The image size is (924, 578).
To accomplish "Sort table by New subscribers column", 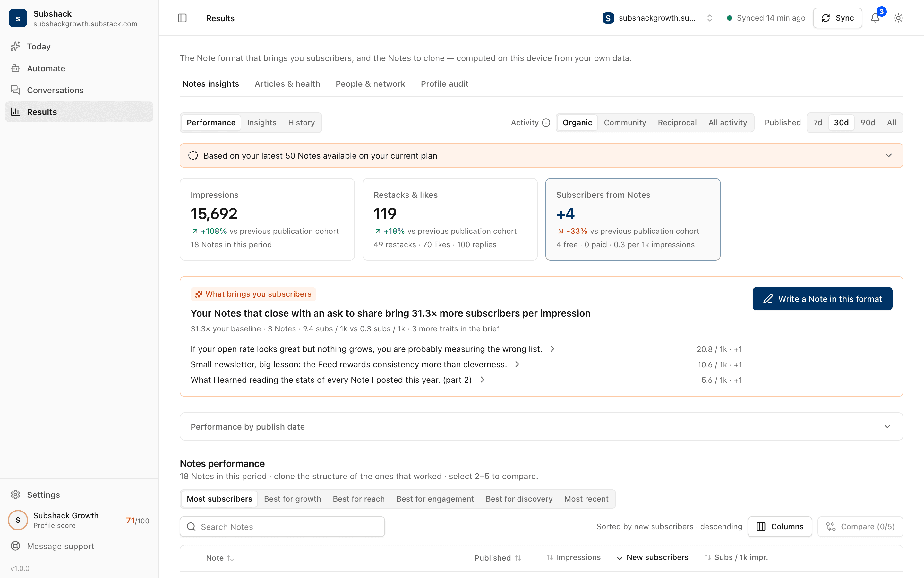I will (653, 557).
